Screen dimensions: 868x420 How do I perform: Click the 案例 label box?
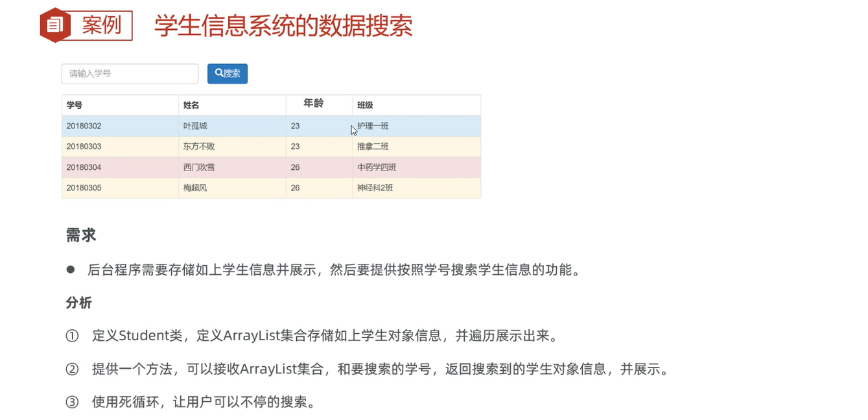101,26
